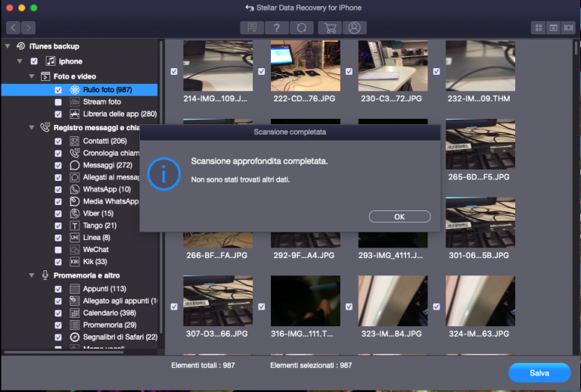The width and height of the screenshot is (581, 392).
Task: Collapse the iTunes backup tree node
Action: [8, 46]
